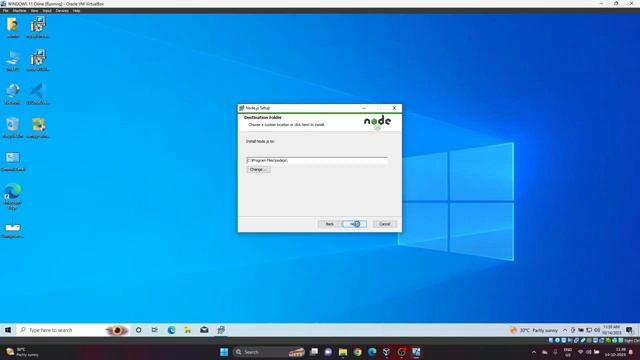Click the Change... button for the destination folder
Image resolution: width=640 pixels, height=360 pixels.
tap(258, 169)
